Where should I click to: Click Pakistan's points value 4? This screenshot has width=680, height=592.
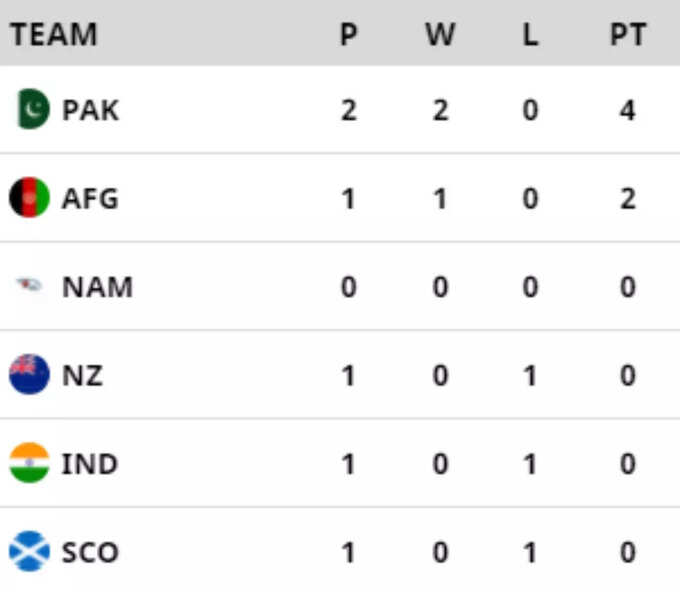pos(628,110)
